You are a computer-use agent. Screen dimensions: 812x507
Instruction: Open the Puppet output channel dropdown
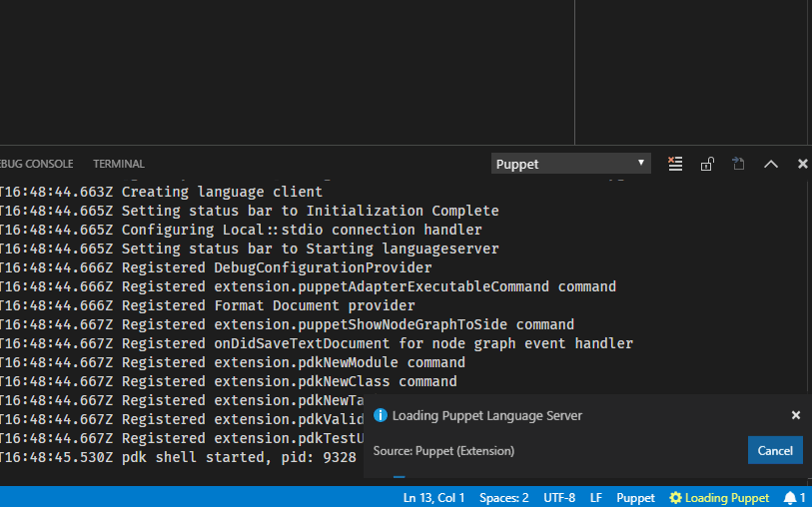tap(570, 164)
